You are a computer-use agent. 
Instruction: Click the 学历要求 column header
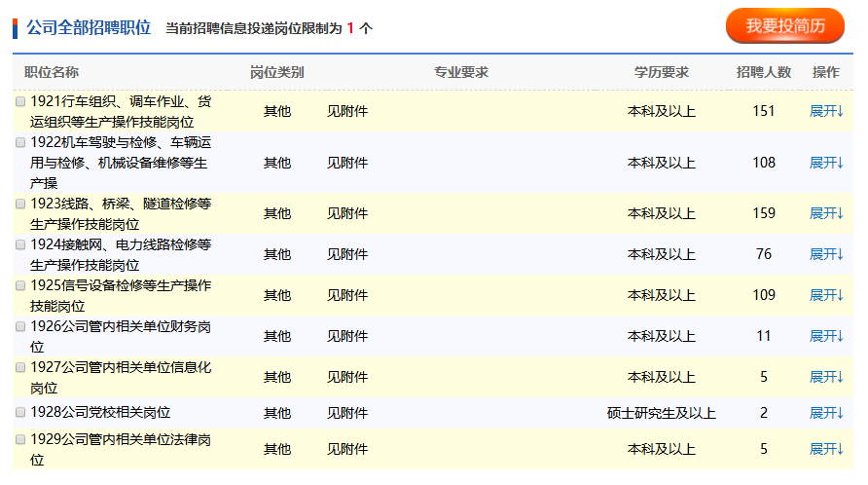[x=662, y=72]
